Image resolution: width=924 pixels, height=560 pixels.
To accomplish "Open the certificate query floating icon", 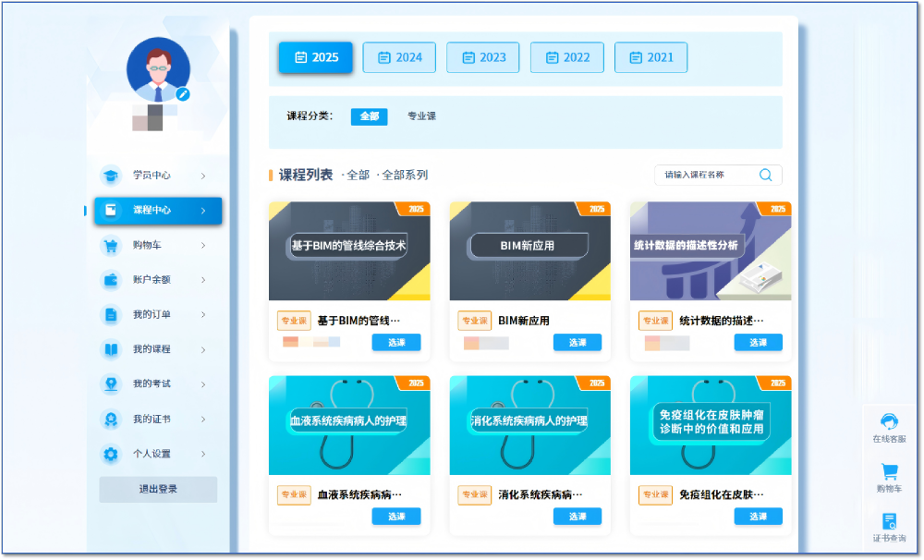I will coord(889,522).
